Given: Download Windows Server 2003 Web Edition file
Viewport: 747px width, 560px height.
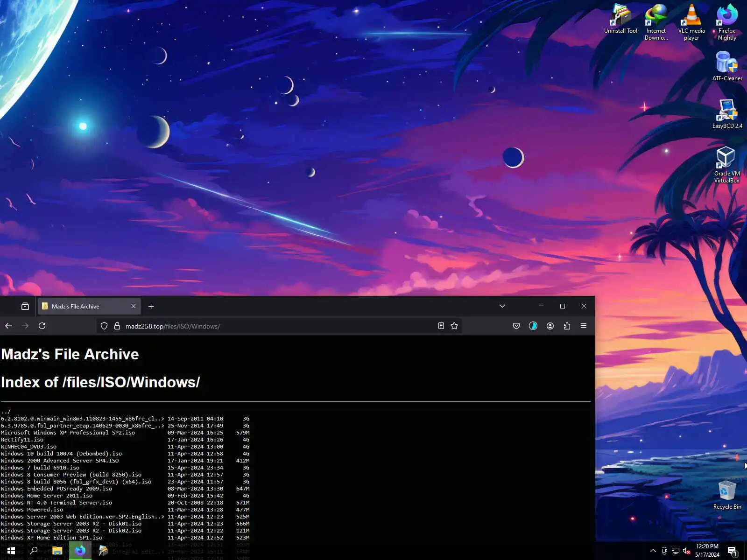Looking at the screenshot, I should tap(83, 517).
